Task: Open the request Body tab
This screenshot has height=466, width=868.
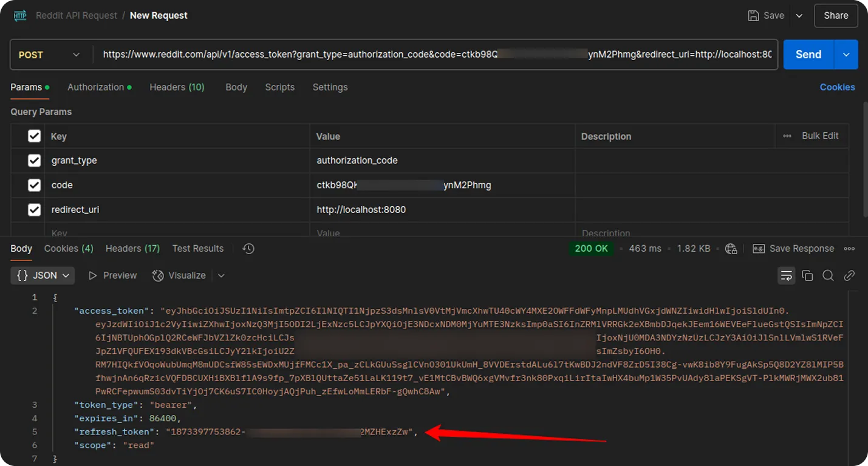Action: click(236, 87)
